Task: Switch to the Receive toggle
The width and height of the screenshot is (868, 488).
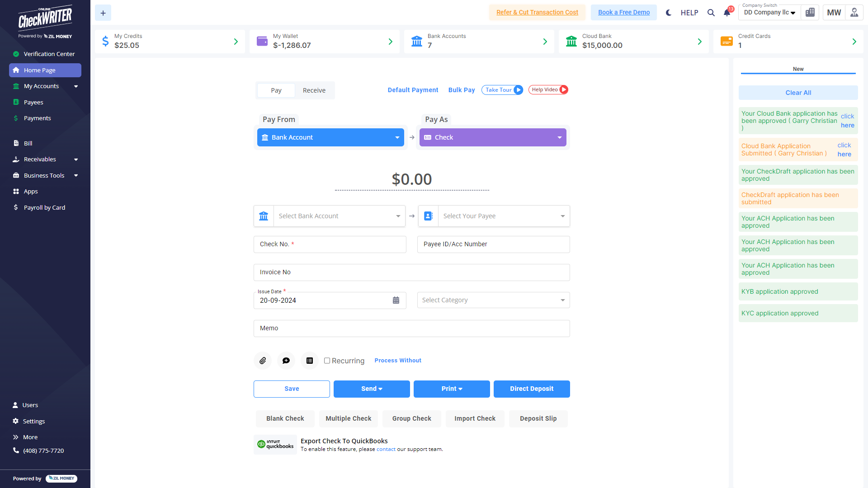Action: 314,90
